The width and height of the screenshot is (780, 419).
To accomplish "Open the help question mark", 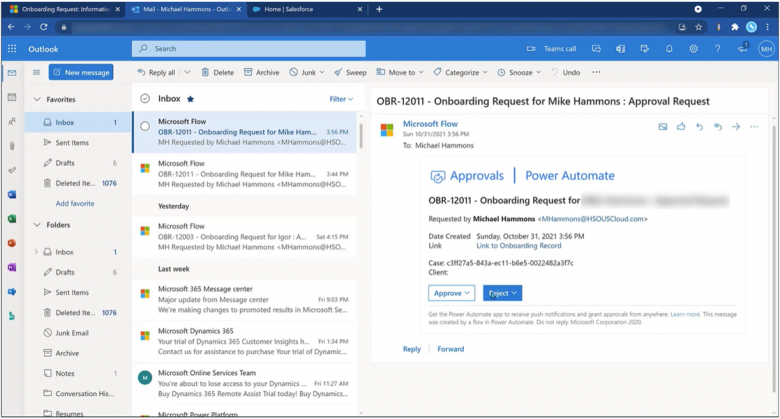I will [x=717, y=49].
